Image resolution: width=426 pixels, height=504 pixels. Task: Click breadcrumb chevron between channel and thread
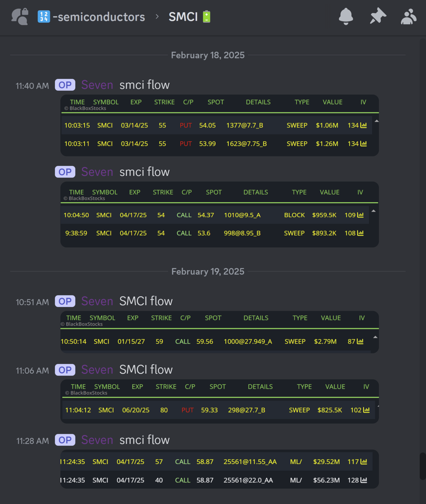(x=157, y=16)
